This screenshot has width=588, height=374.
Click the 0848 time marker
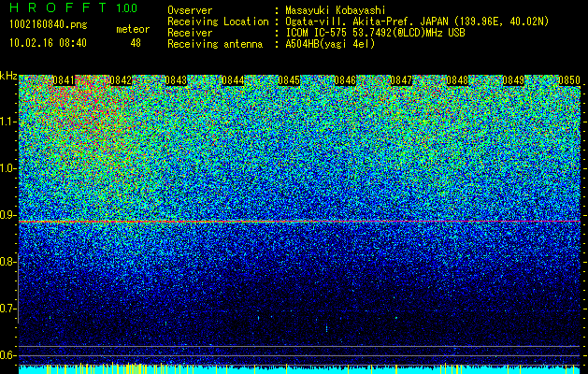(457, 80)
